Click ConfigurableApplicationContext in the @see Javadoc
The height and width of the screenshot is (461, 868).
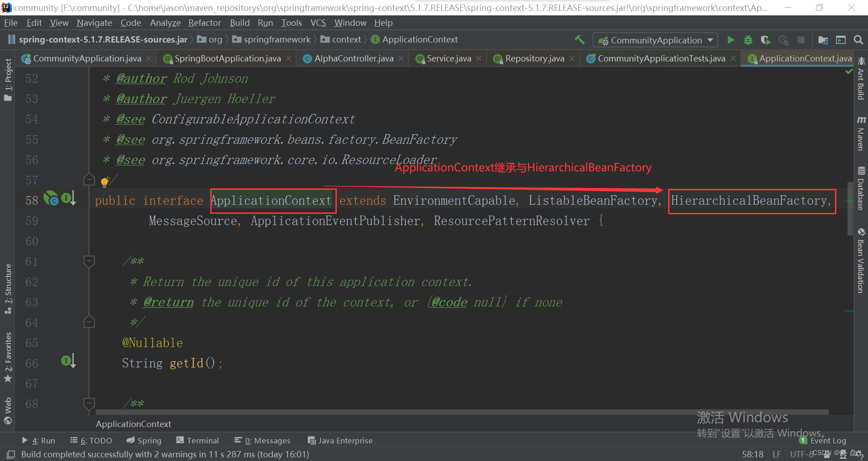pos(253,119)
